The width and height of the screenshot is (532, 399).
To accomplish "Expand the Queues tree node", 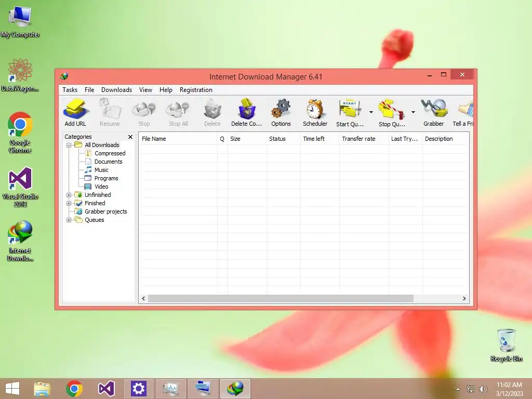I will click(69, 220).
